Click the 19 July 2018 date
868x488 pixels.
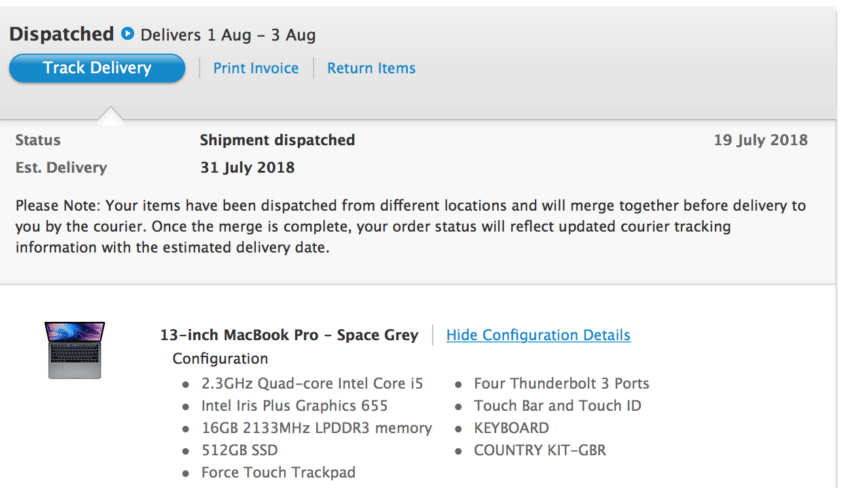(x=761, y=140)
